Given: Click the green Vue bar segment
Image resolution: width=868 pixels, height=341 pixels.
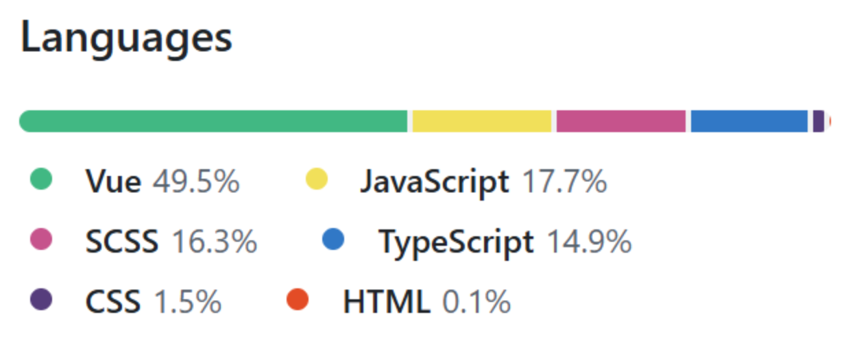Looking at the screenshot, I should pos(213,121).
